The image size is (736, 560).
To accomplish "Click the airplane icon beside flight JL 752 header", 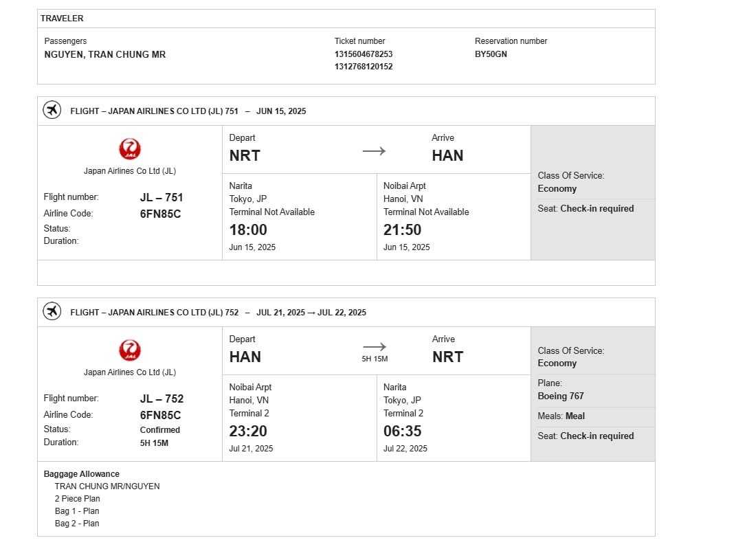I will [x=52, y=311].
